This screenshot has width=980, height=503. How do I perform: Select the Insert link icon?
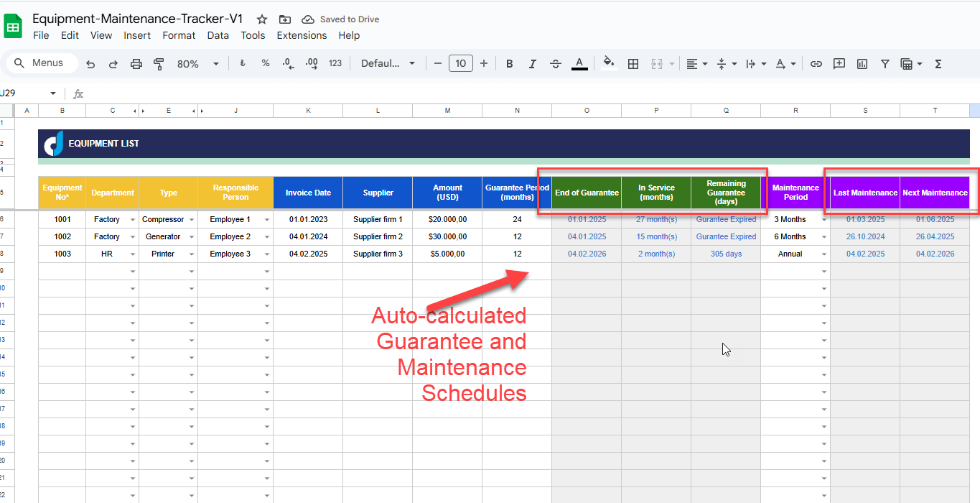tap(816, 63)
